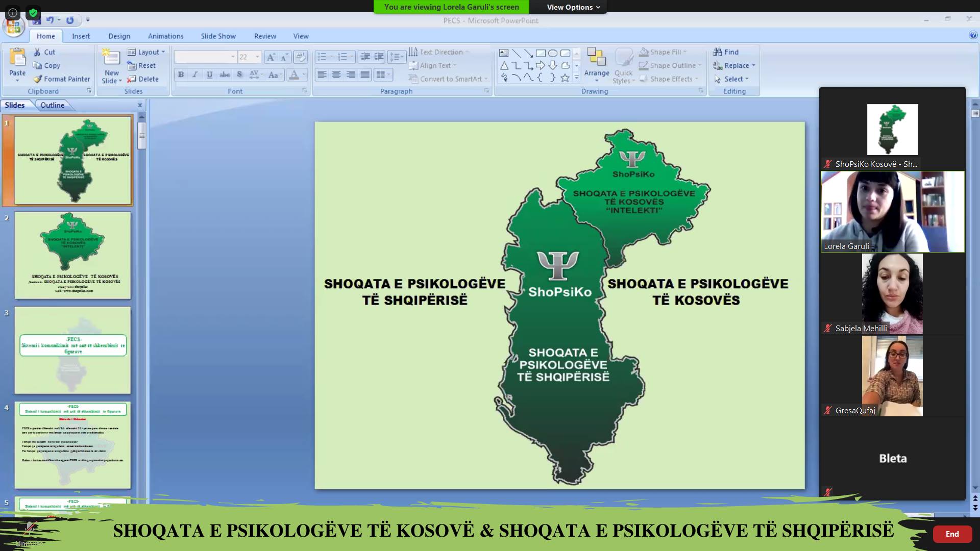Click the Undo arrow in quick access toolbar
The width and height of the screenshot is (980, 551).
click(x=50, y=20)
